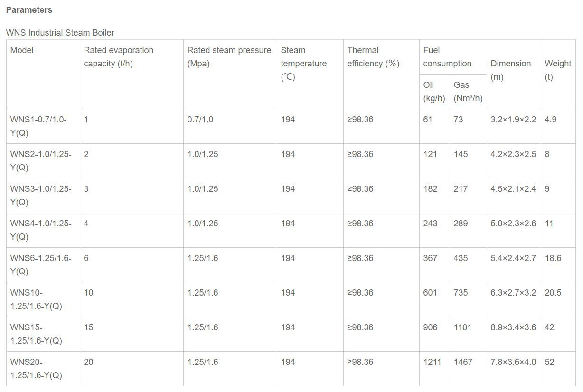
Task: Click the Parameters heading text
Action: coord(29,10)
